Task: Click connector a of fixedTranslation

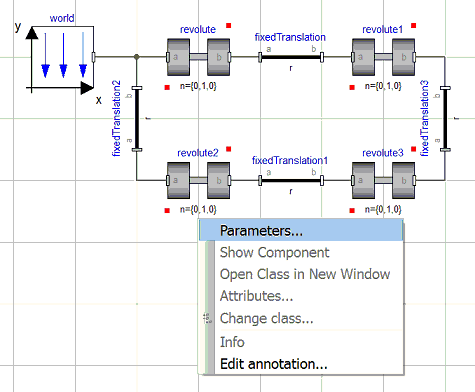Action: (260, 57)
